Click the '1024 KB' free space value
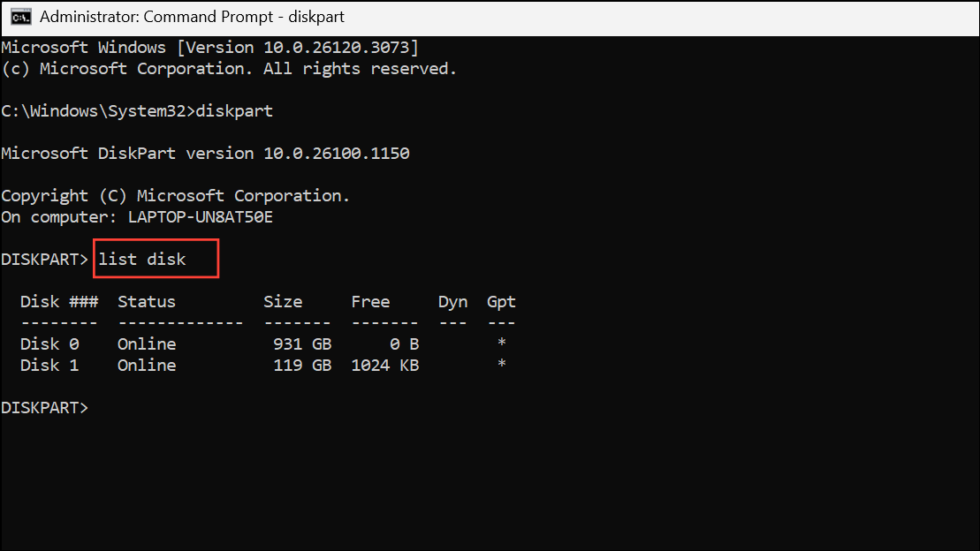Viewport: 980px width, 551px height. click(385, 366)
